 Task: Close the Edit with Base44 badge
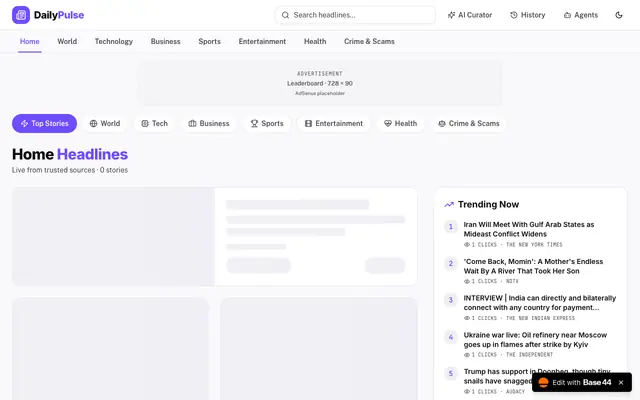(621, 382)
